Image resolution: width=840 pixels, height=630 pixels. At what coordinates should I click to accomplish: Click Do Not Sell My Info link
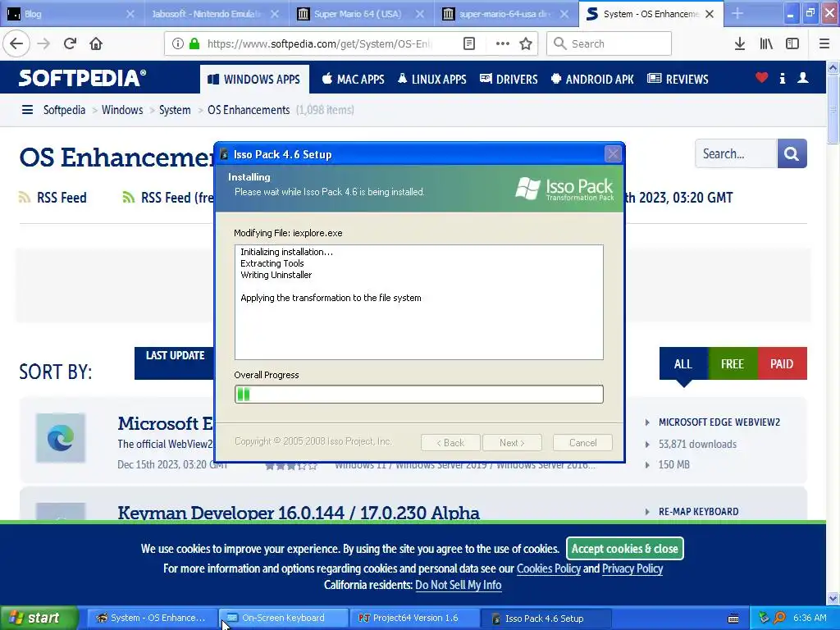coord(458,585)
